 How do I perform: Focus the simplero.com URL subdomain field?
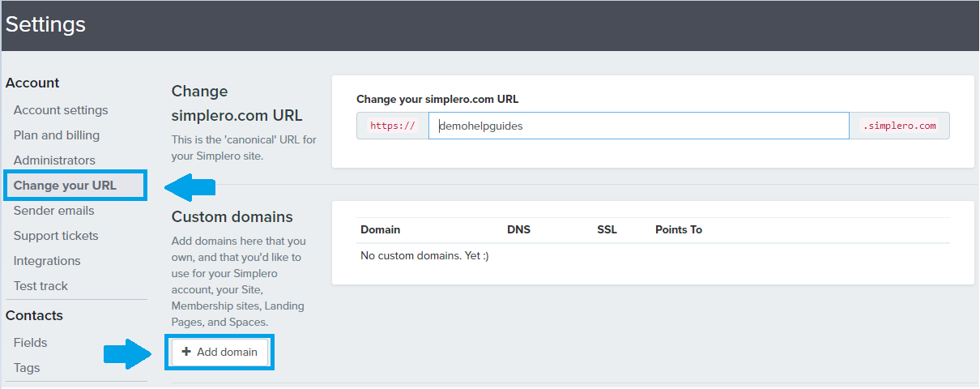pos(638,126)
